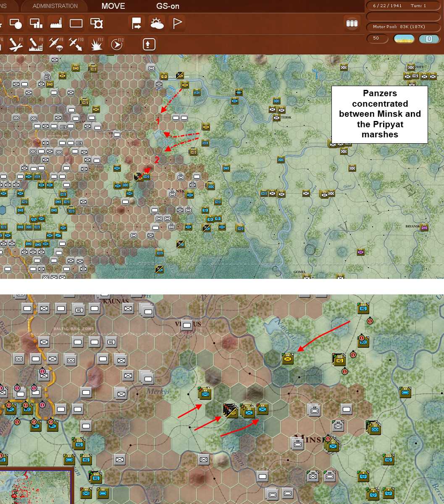Click the sky-and-ground weather pill
Image resolution: width=444 pixels, height=504 pixels.
(x=404, y=39)
